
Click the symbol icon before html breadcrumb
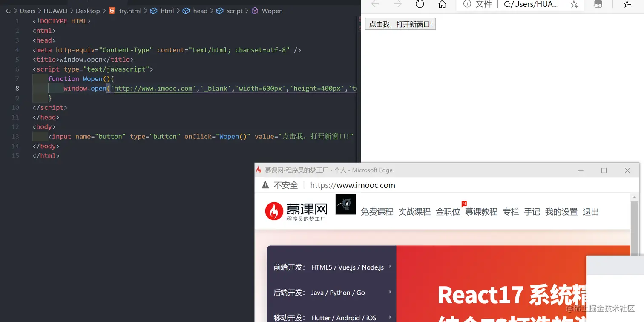154,11
